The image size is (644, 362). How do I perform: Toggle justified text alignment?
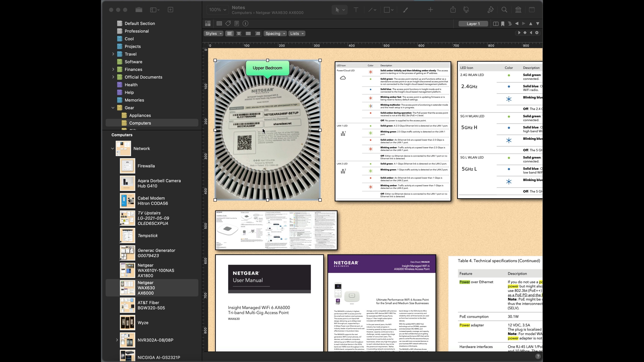point(248,34)
